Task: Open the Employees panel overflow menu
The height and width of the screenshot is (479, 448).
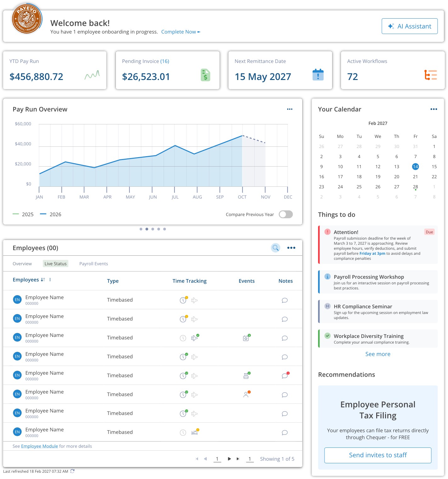Action: [x=291, y=248]
